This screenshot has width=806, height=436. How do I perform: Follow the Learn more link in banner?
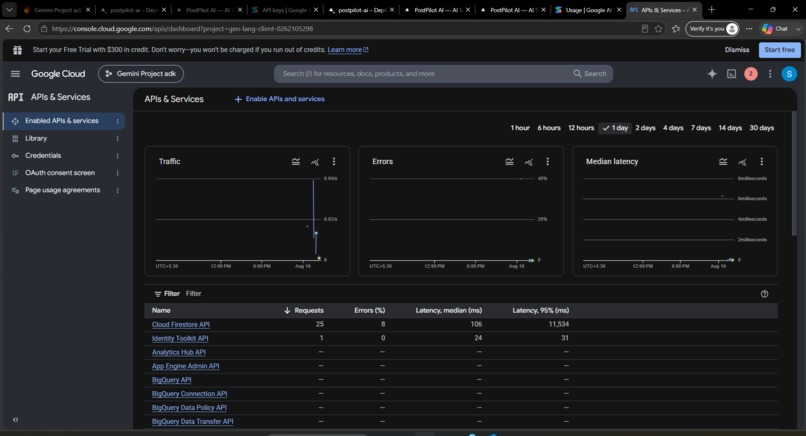click(x=348, y=50)
